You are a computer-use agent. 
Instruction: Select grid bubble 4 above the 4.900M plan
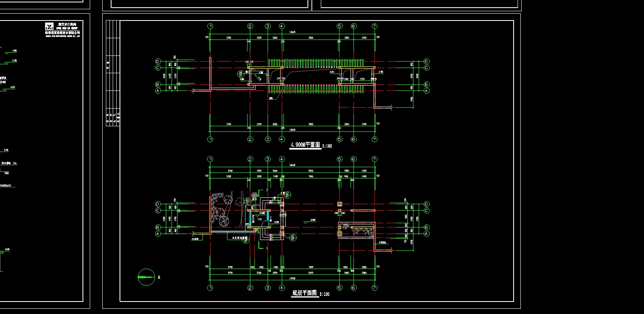[282, 26]
